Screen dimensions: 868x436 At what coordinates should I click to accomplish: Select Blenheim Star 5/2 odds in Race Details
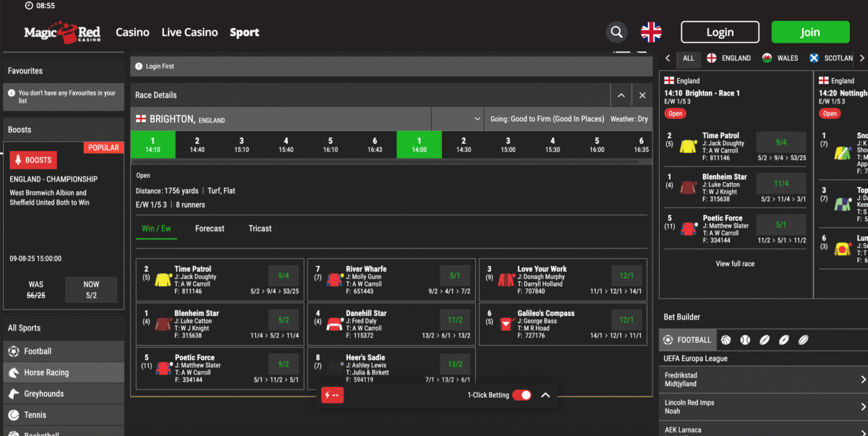(284, 320)
